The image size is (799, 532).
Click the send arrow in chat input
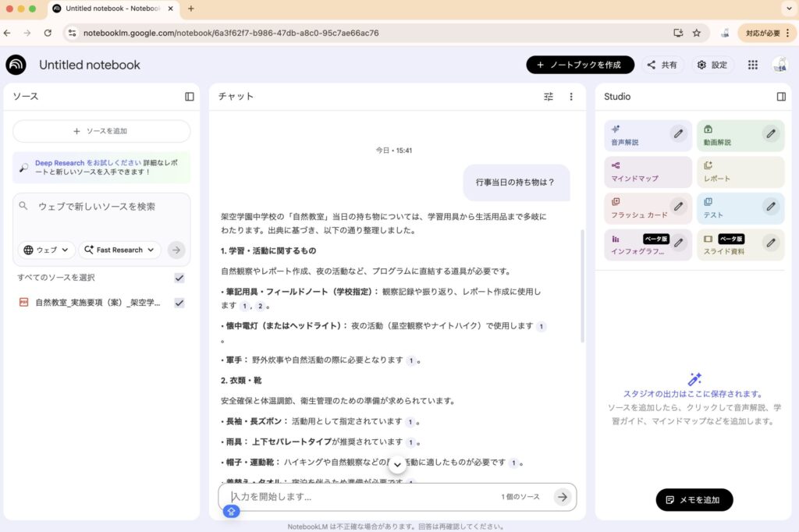tap(562, 497)
